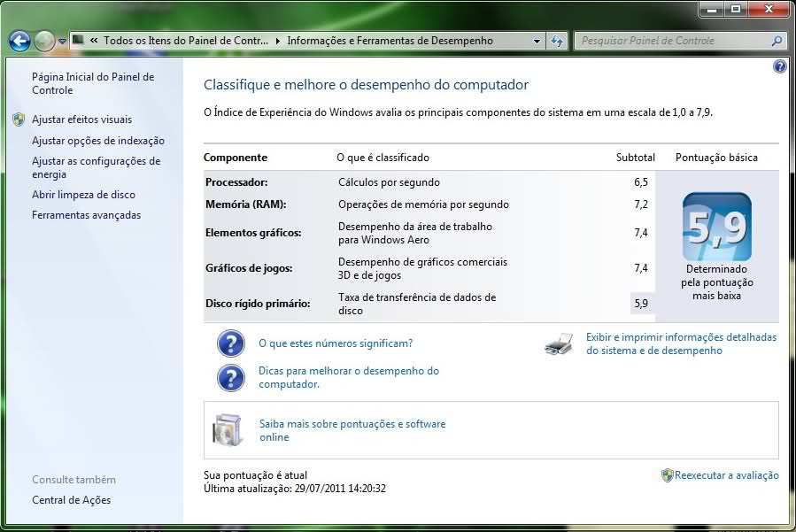Select 'Informações e Ferramentas de Desempenho' breadcrumb
This screenshot has width=796, height=532.
pos(390,41)
